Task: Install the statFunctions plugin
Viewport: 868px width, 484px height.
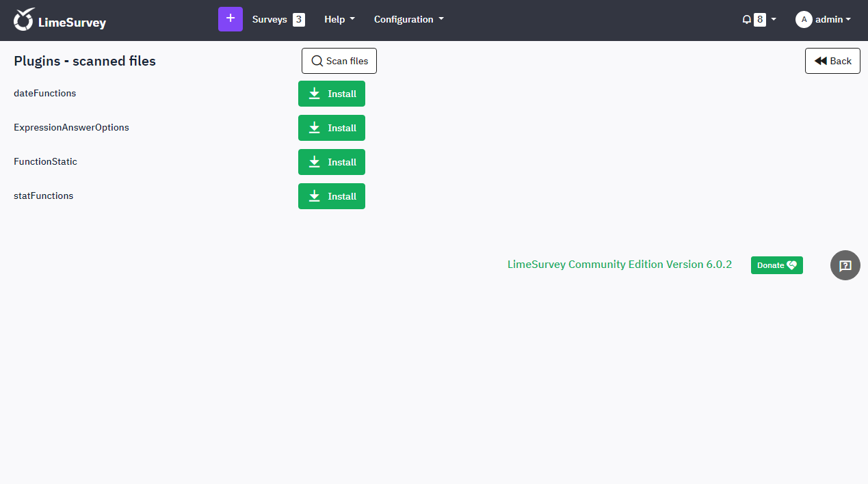Action: [332, 196]
